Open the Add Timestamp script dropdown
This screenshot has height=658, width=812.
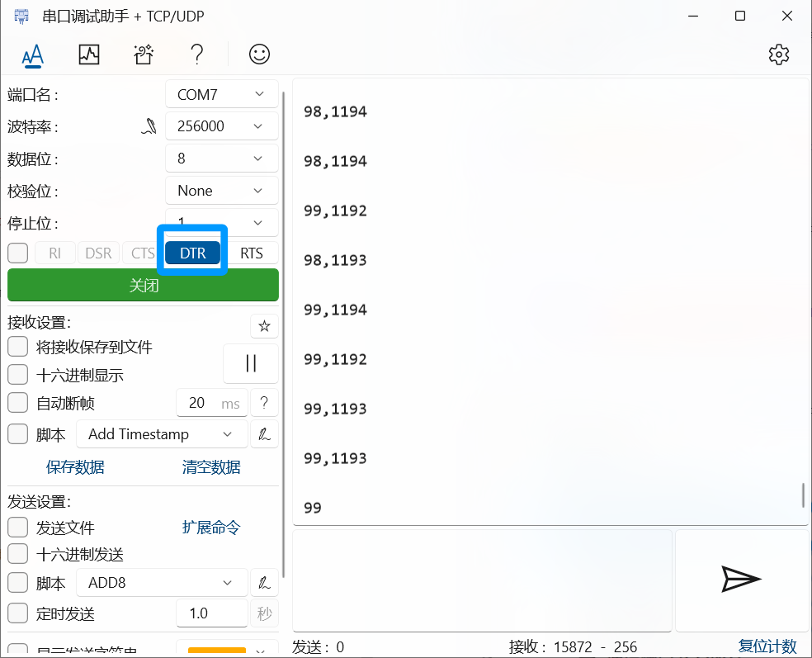tap(161, 434)
